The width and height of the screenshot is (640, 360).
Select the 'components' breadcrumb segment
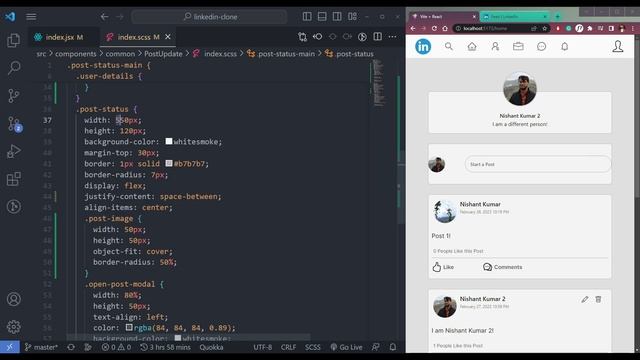(x=76, y=54)
